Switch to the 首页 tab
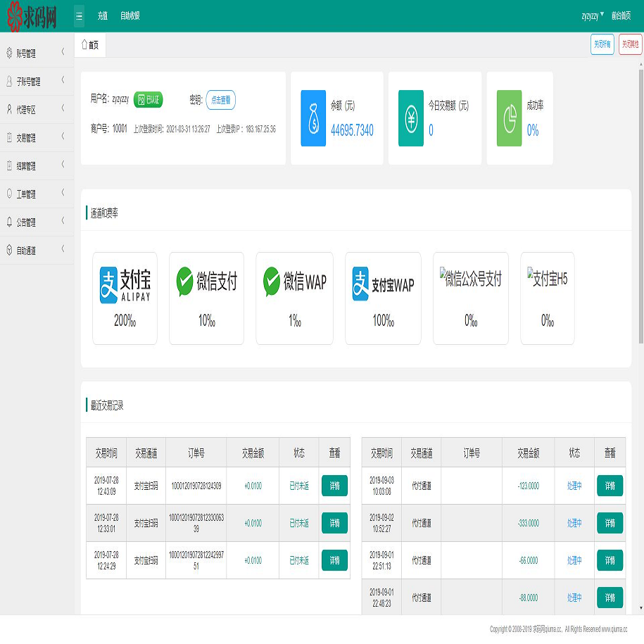Screen dimensions: 644x644 90,45
